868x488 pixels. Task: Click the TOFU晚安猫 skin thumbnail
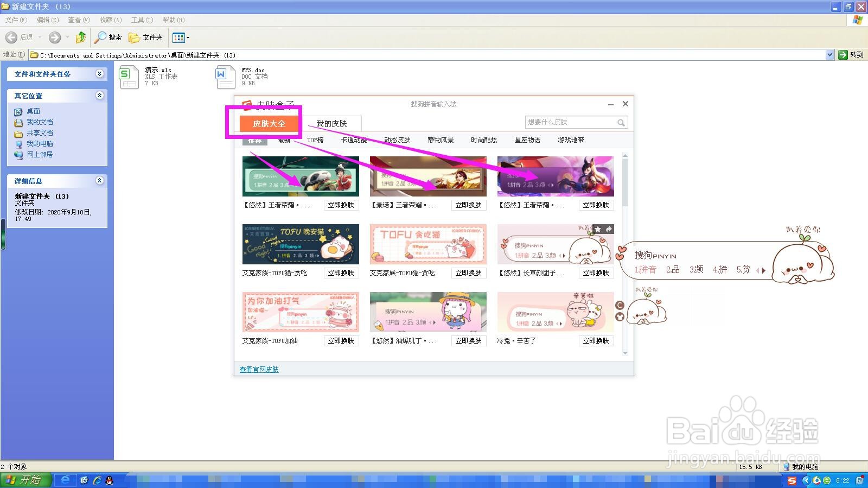pyautogui.click(x=301, y=244)
